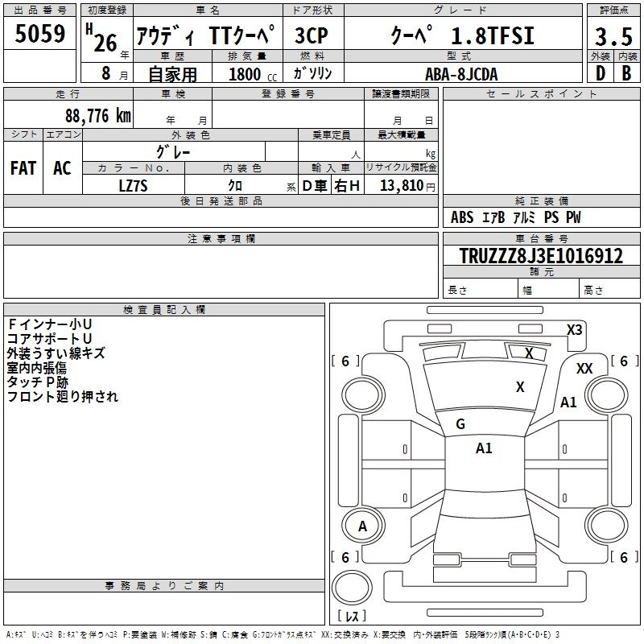
Task: Click the X3 damage mark on diagram
Action: tap(574, 329)
